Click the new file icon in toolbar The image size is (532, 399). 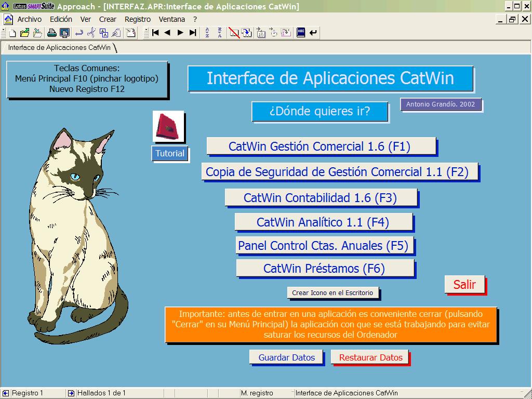click(12, 33)
